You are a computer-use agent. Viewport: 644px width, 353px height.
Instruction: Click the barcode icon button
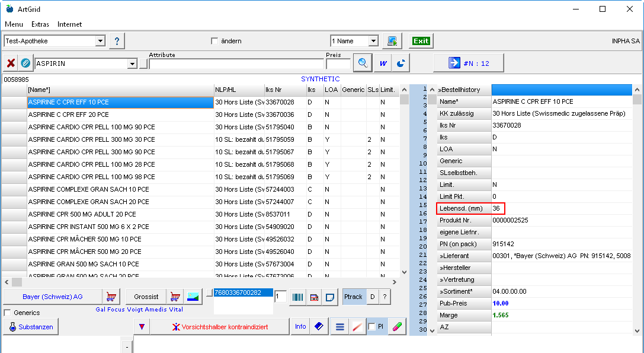298,297
